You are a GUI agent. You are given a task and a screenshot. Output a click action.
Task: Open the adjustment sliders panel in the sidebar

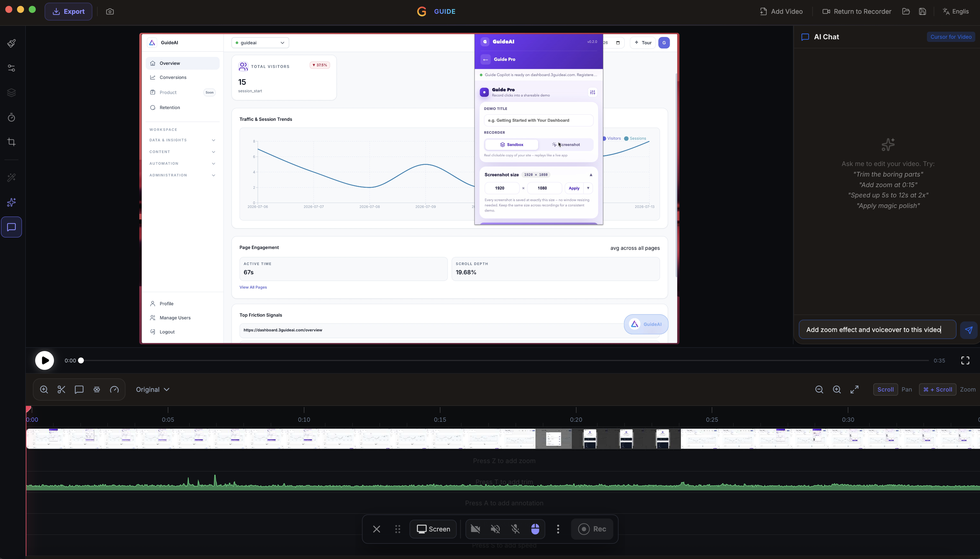[x=11, y=68]
